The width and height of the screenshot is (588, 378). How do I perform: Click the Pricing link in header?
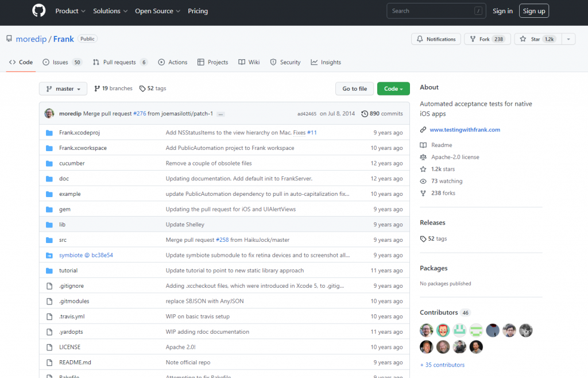pyautogui.click(x=198, y=11)
